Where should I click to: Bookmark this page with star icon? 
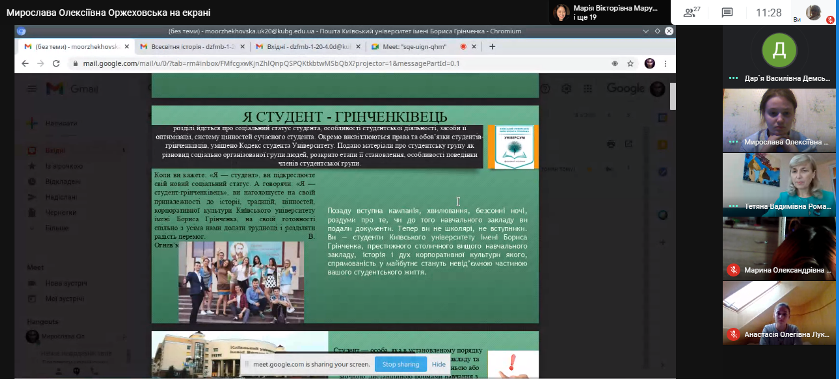point(630,63)
